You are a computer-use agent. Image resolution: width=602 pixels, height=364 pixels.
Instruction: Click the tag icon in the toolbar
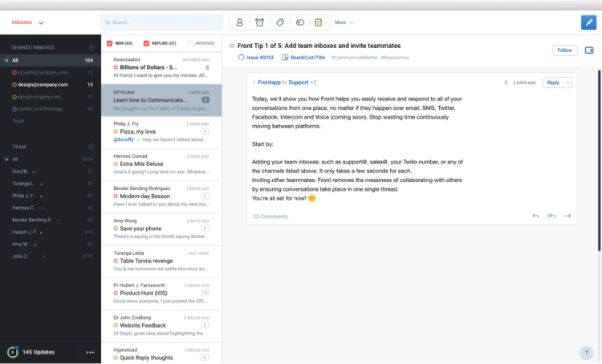click(280, 22)
